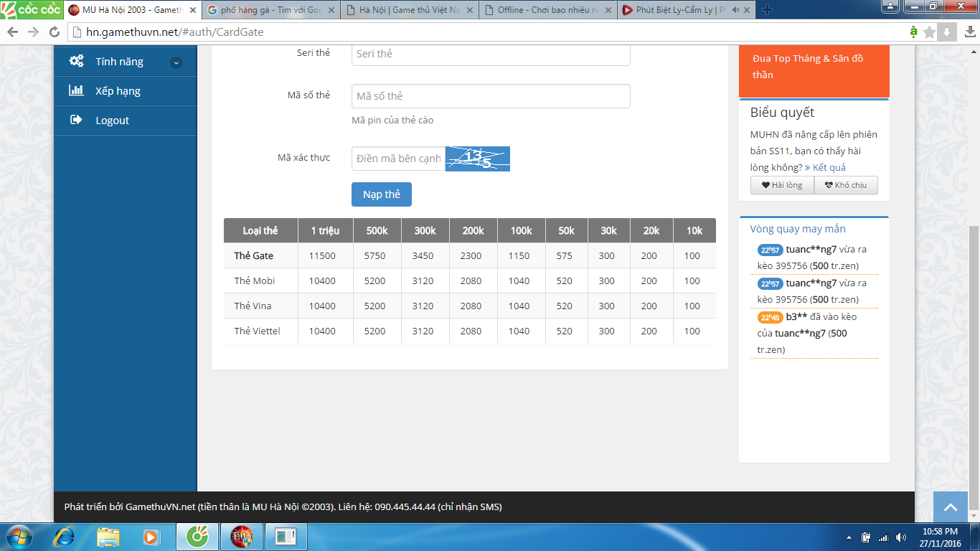This screenshot has width=980, height=551.
Task: Click the power plug tray icon
Action: coord(866,537)
